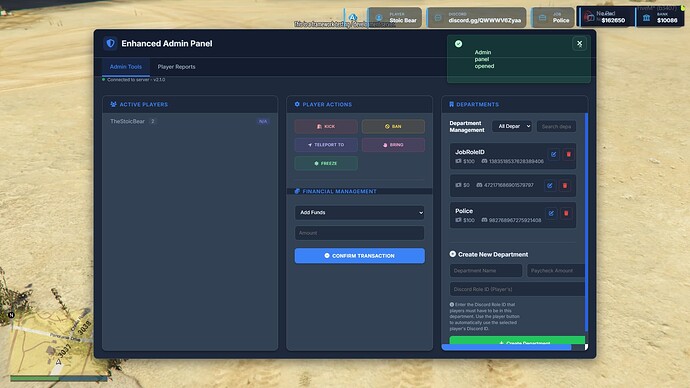Freeze the selected player
Screen dimensions: 690x388
pos(326,163)
